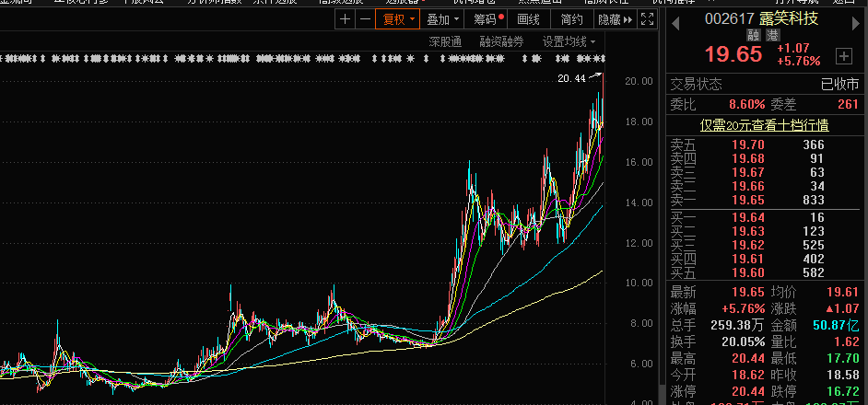Add stock to watchlist via plus icon
This screenshot has width=868, height=405.
[x=843, y=55]
